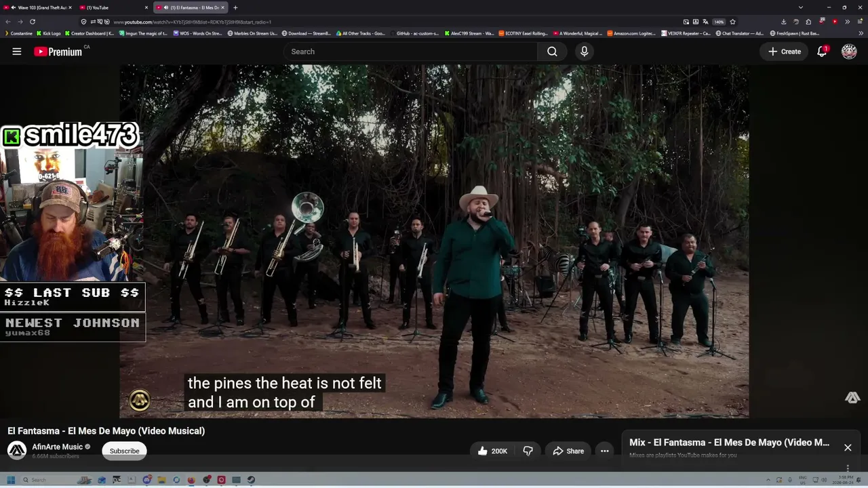868x488 pixels.
Task: Click the Create button
Action: [785, 52]
